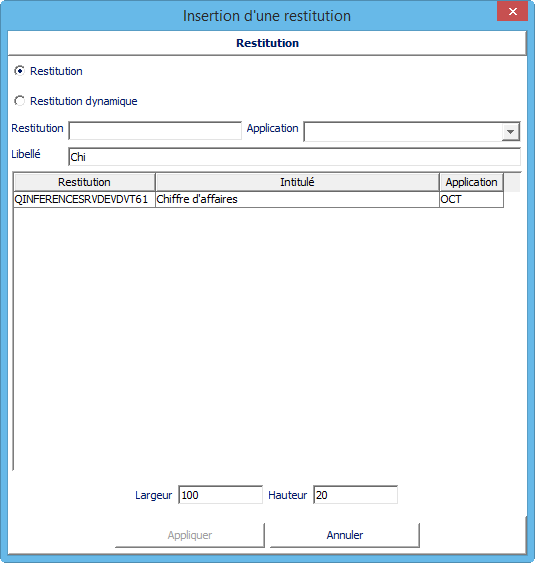Click the Largeur field showing 100
Image resolution: width=535 pixels, height=563 pixels.
pyautogui.click(x=220, y=495)
